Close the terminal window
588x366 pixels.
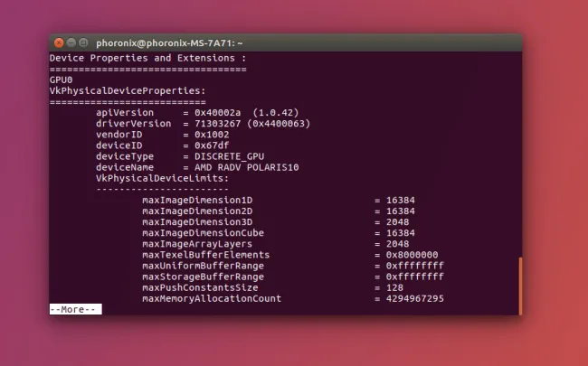[59, 42]
